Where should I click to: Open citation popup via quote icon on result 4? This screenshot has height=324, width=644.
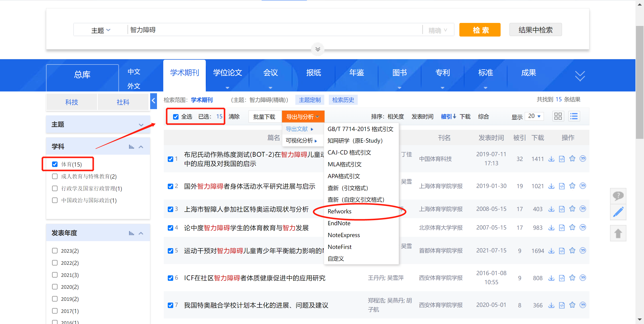583,227
